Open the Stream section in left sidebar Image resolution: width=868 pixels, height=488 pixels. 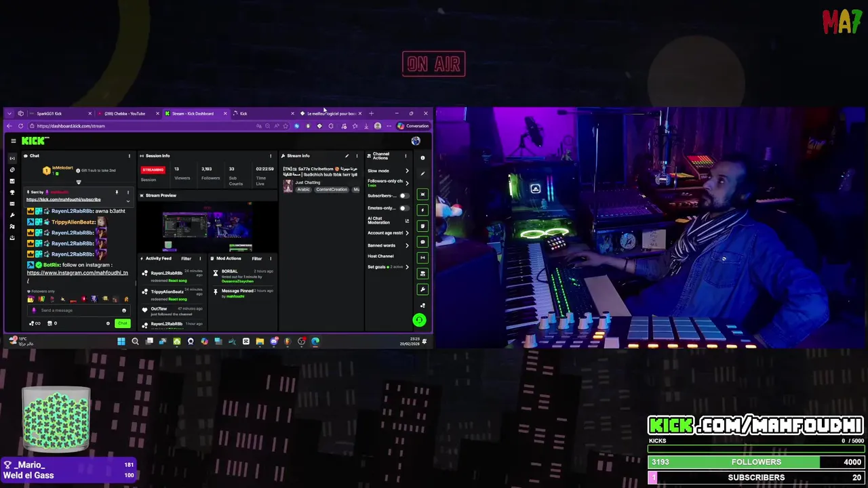[x=12, y=159]
